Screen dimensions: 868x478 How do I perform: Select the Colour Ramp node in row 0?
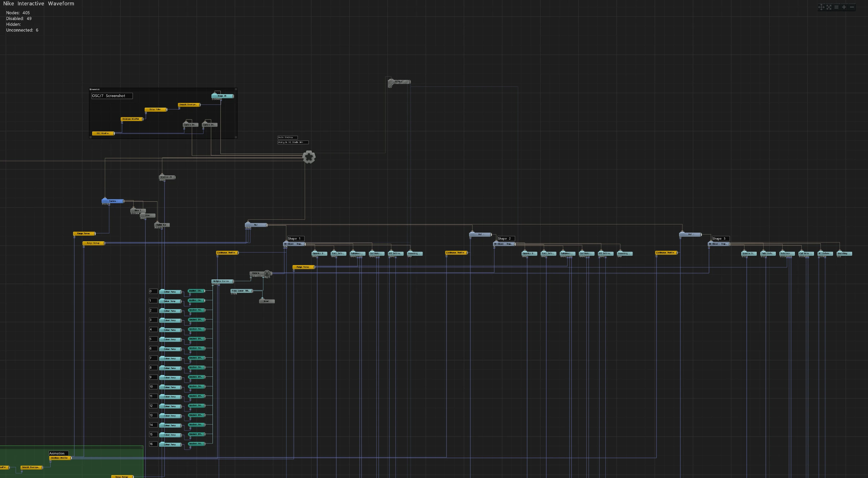(x=170, y=292)
